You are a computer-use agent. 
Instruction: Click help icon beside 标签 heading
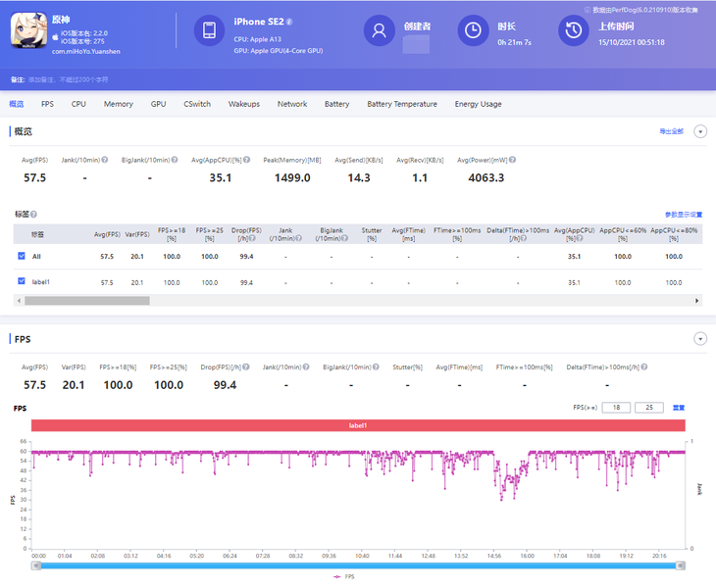pos(33,214)
